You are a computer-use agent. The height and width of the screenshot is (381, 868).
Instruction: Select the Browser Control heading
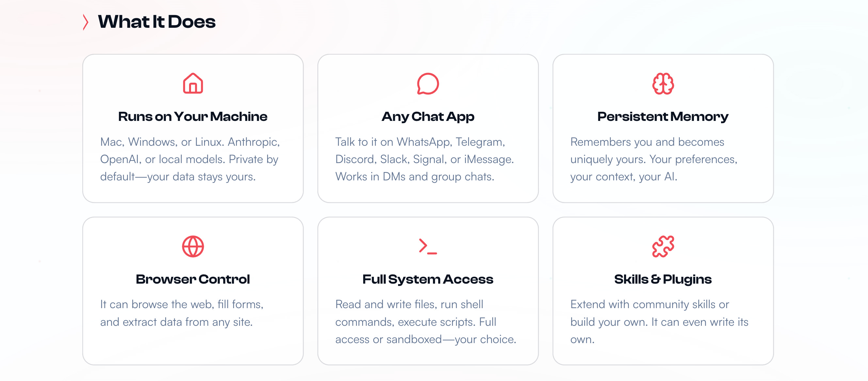click(x=193, y=279)
